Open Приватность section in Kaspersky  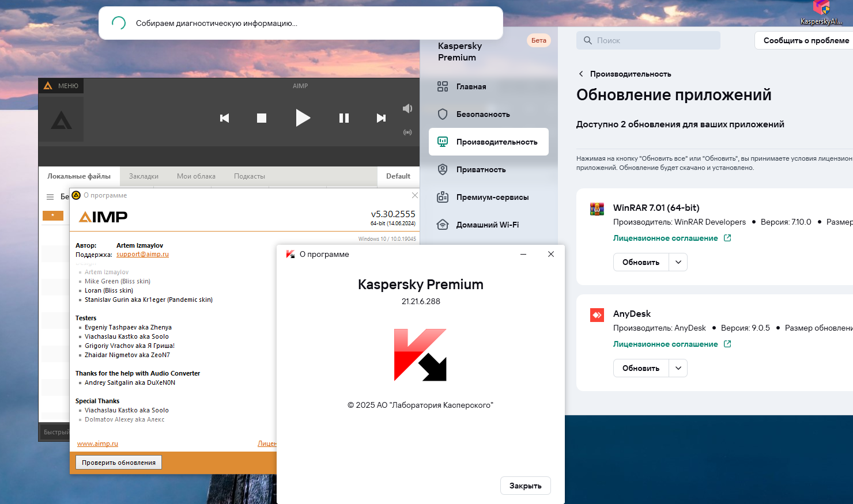pos(489,169)
